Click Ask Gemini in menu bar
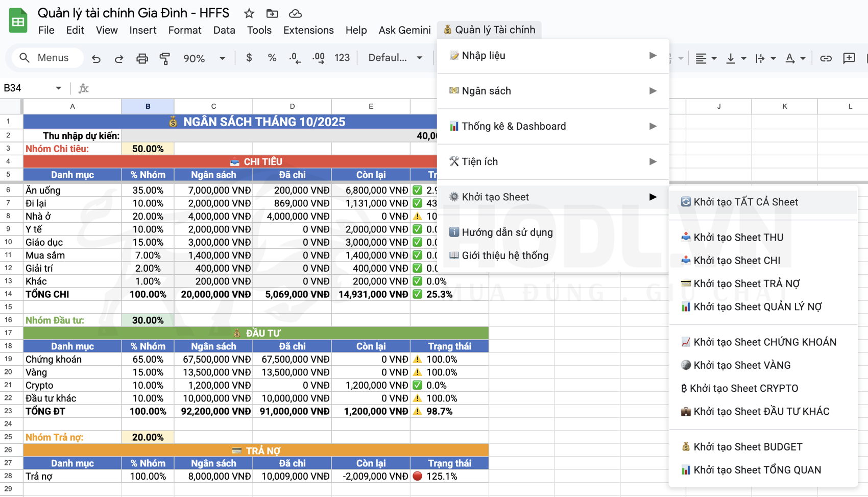 [x=404, y=30]
